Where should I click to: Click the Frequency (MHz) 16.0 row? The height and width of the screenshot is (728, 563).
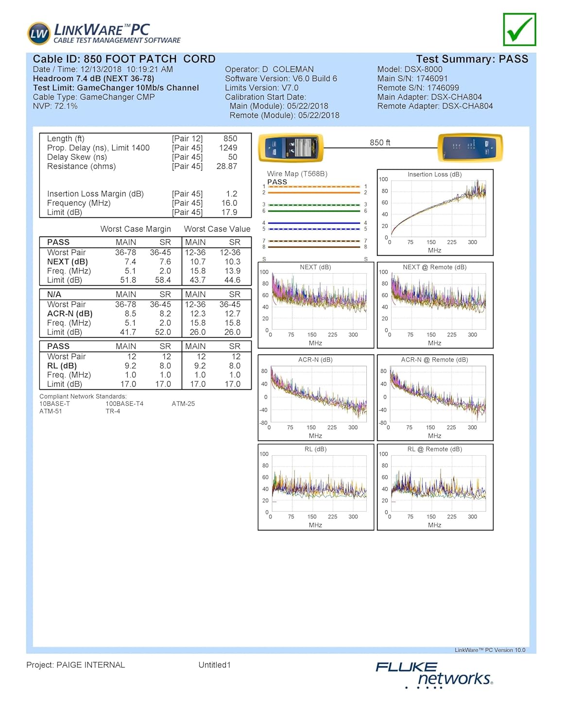(x=142, y=203)
